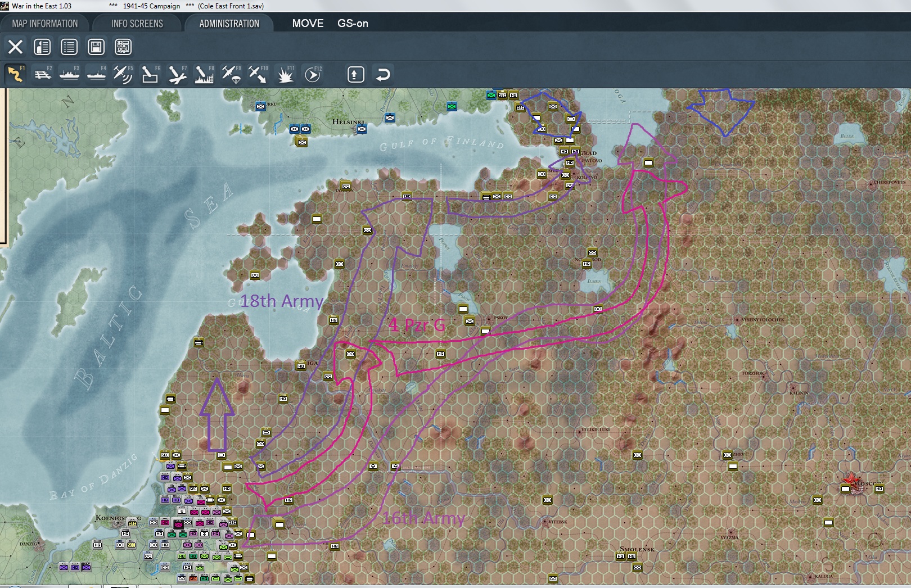Select the ADMINISTRATION tab

coord(229,23)
